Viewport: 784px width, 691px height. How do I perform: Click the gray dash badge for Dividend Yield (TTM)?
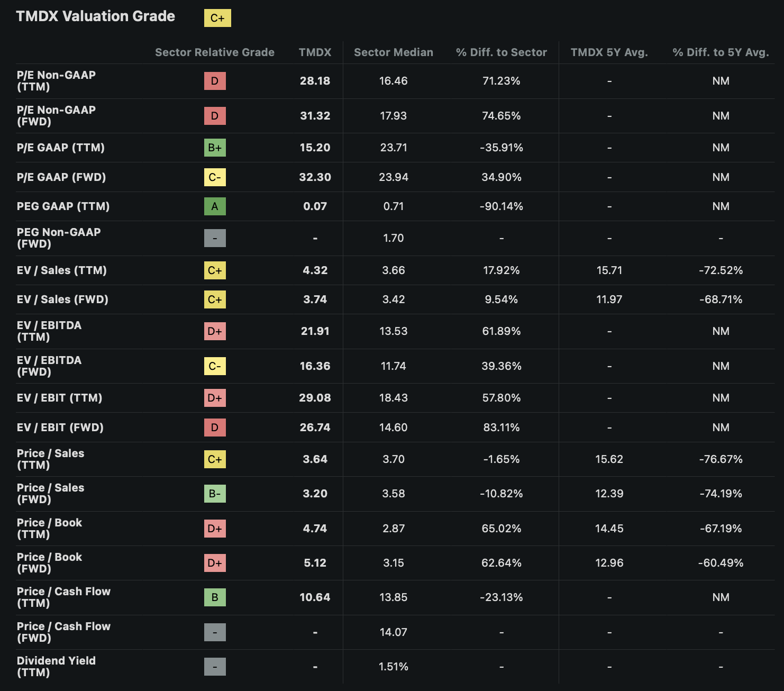(x=215, y=667)
